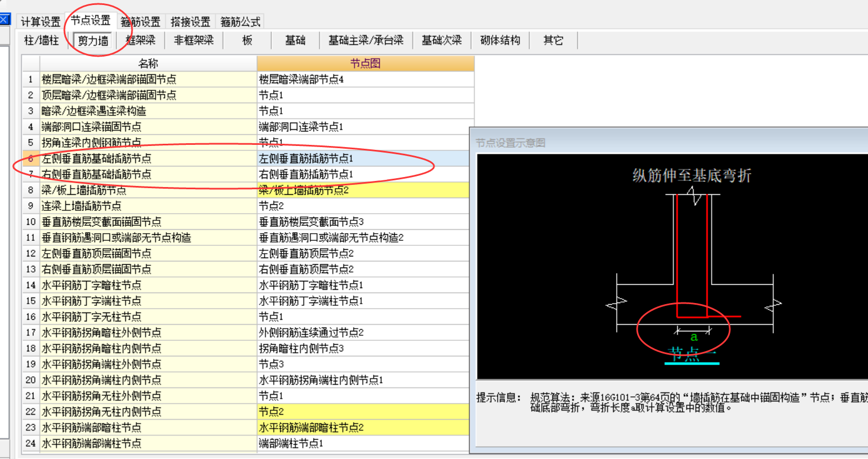The height and width of the screenshot is (459, 868).
Task: Select the 砌体结构 category
Action: 500,41
